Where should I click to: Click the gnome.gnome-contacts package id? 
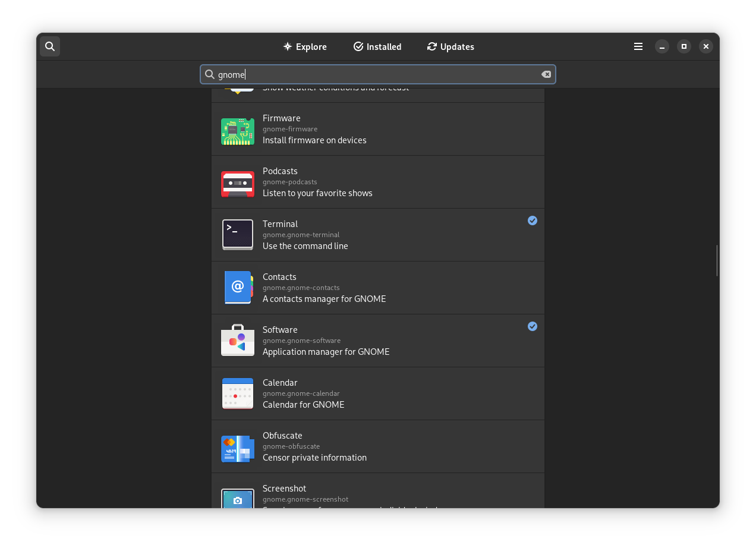point(301,288)
